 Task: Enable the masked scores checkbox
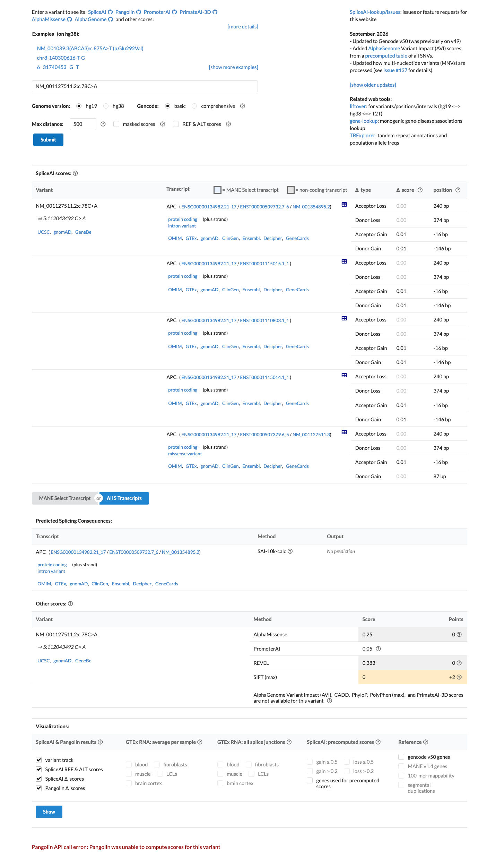tap(116, 124)
